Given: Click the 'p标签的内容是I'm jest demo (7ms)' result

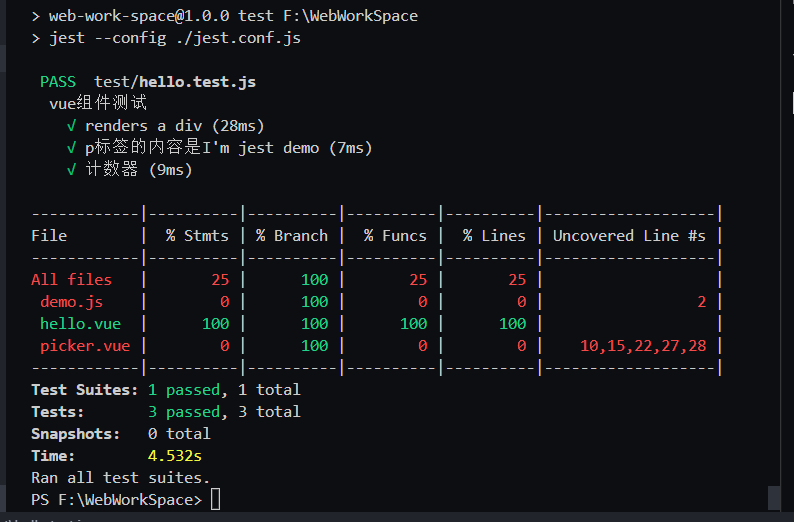Looking at the screenshot, I should (x=229, y=147).
